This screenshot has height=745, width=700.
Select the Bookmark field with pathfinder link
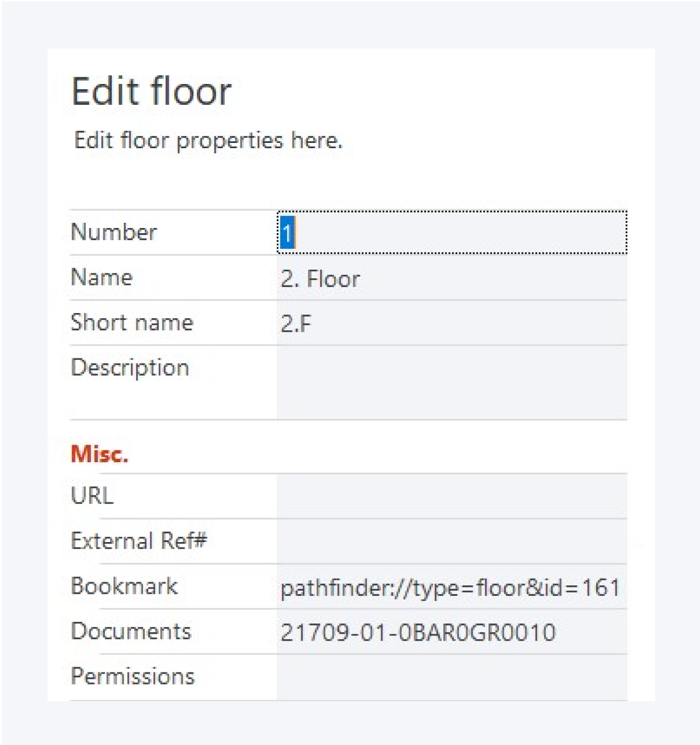450,587
